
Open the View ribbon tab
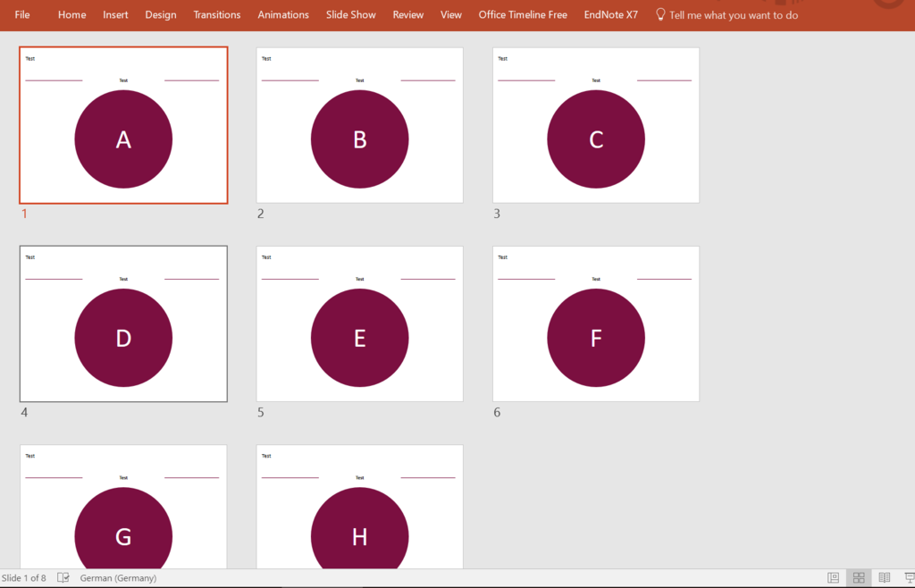coord(451,14)
